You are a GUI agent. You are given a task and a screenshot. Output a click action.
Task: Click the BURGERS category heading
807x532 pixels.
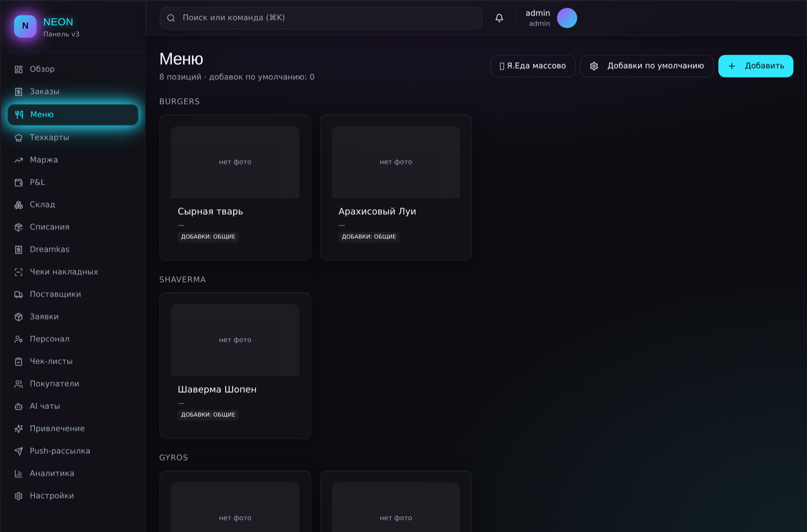tap(180, 101)
